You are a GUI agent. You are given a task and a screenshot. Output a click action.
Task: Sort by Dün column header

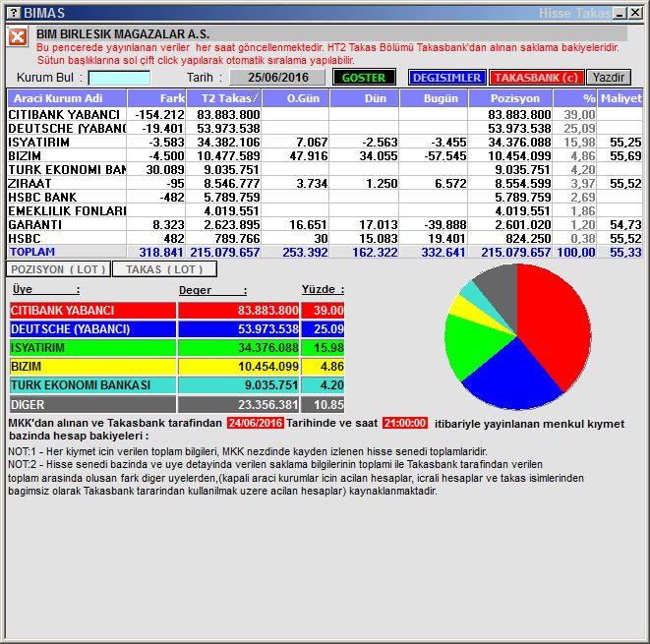tap(365, 98)
